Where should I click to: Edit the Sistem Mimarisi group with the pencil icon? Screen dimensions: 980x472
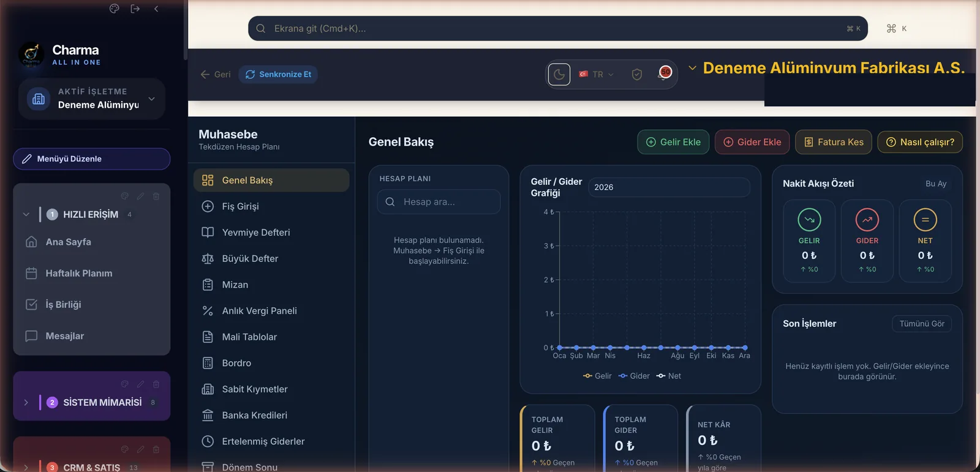140,384
